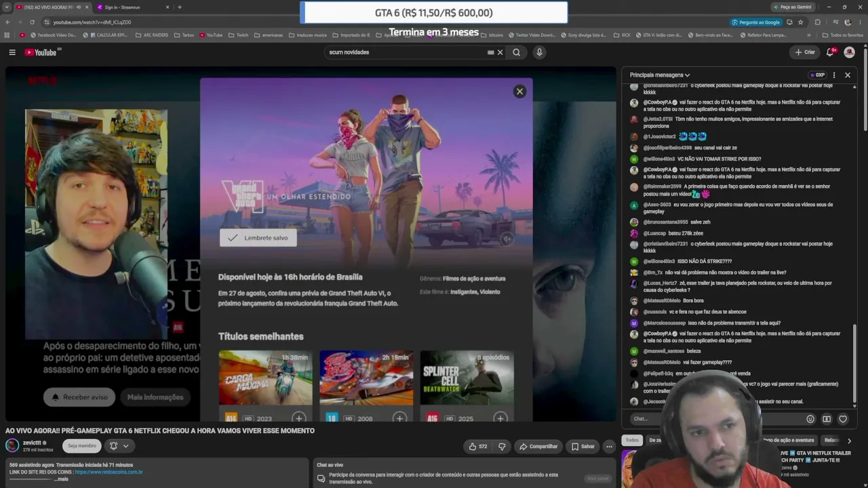Open the bitcoins bookmark folder
868x488 pixels.
click(492, 35)
